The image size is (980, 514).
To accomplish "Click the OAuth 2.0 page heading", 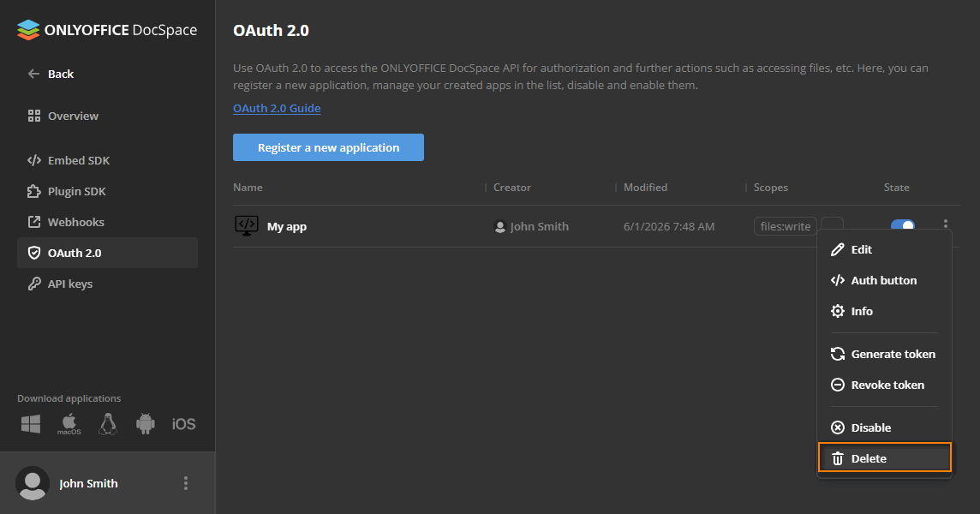I will coord(271,31).
